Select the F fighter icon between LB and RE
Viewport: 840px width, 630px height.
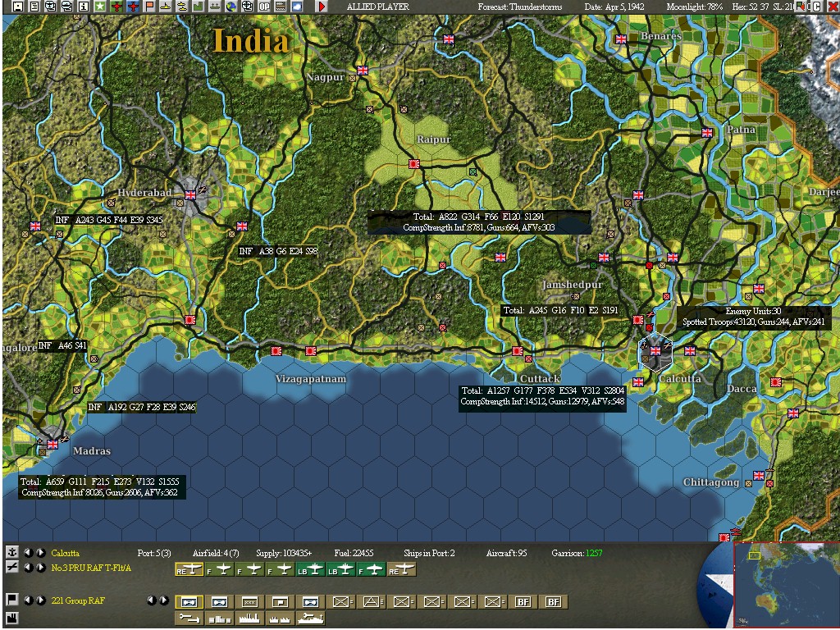tap(372, 569)
